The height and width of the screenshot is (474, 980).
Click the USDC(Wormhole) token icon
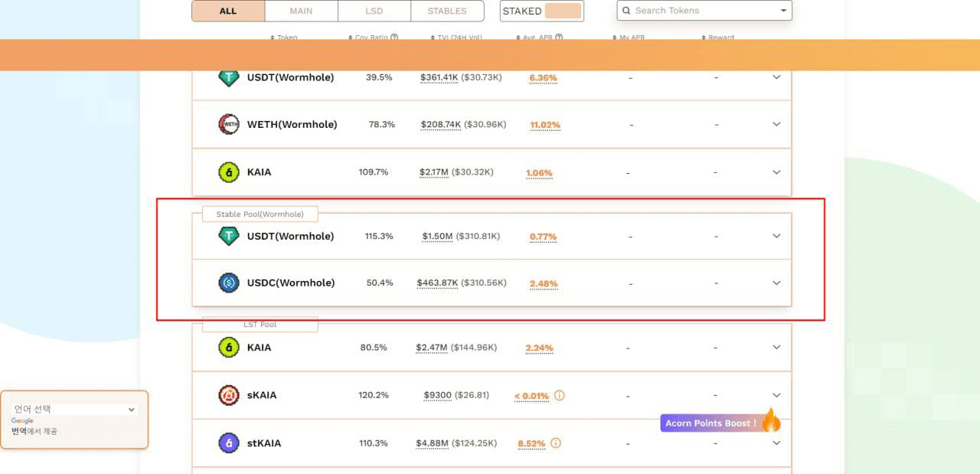tap(229, 283)
